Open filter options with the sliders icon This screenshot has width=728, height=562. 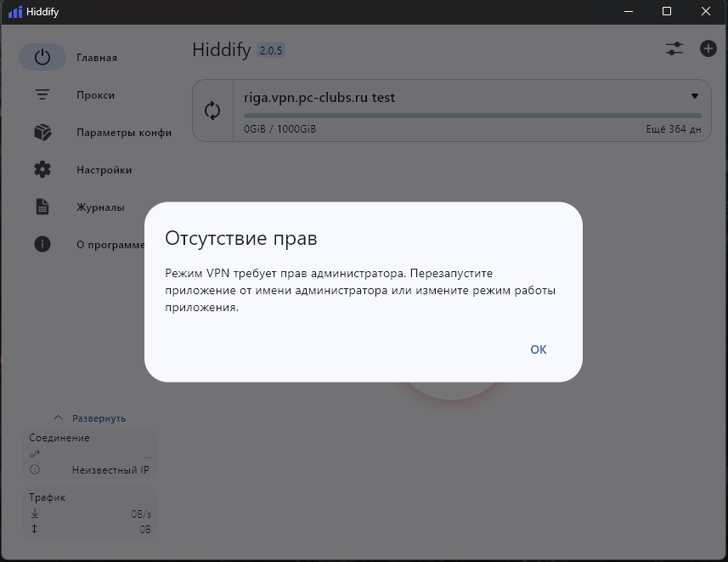(x=674, y=49)
